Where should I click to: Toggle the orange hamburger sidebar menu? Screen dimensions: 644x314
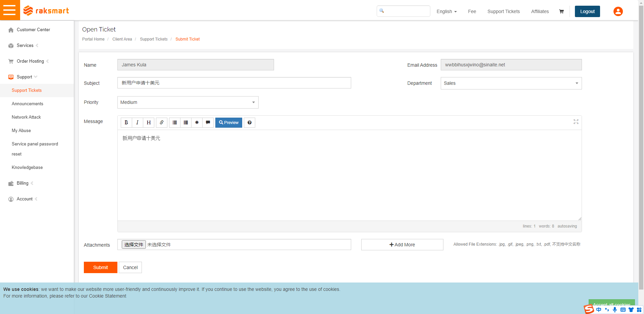pyautogui.click(x=10, y=10)
